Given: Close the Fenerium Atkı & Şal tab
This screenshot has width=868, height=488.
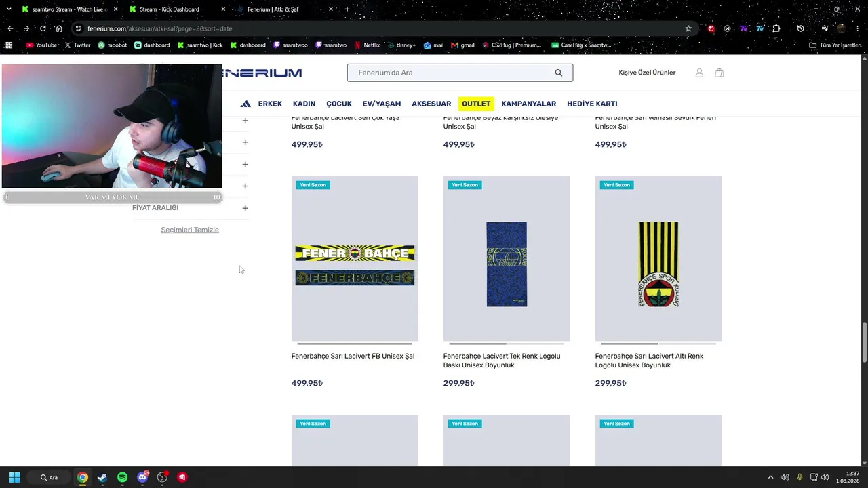Looking at the screenshot, I should 330,9.
